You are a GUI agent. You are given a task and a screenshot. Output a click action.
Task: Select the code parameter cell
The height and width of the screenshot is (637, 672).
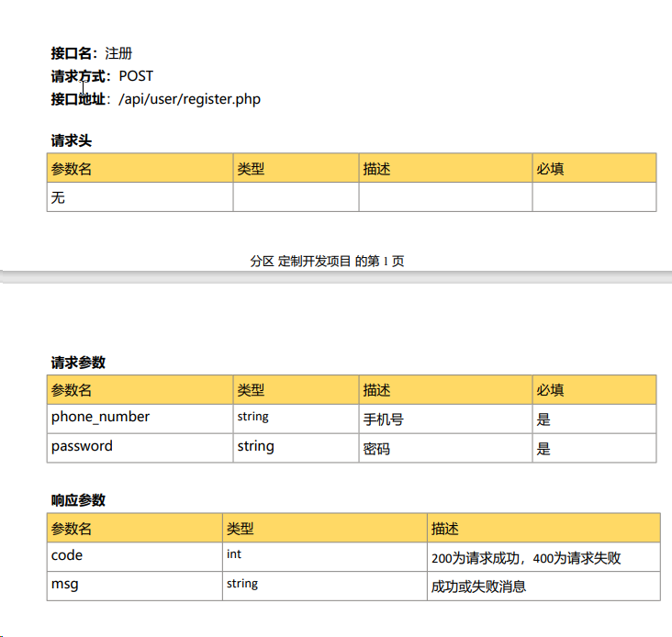pyautogui.click(x=135, y=557)
